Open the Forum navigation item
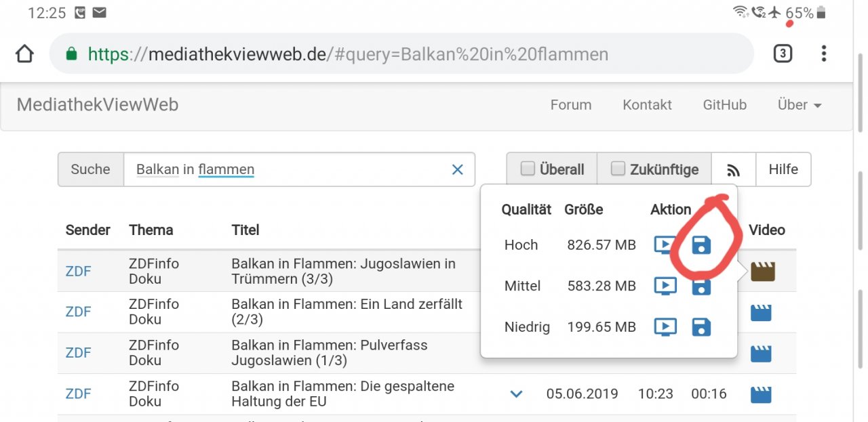Screen dimensions: 868x422 tap(571, 105)
